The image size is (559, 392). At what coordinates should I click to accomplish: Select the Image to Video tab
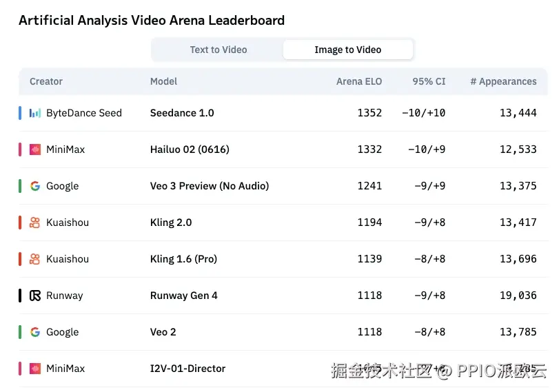(x=348, y=50)
